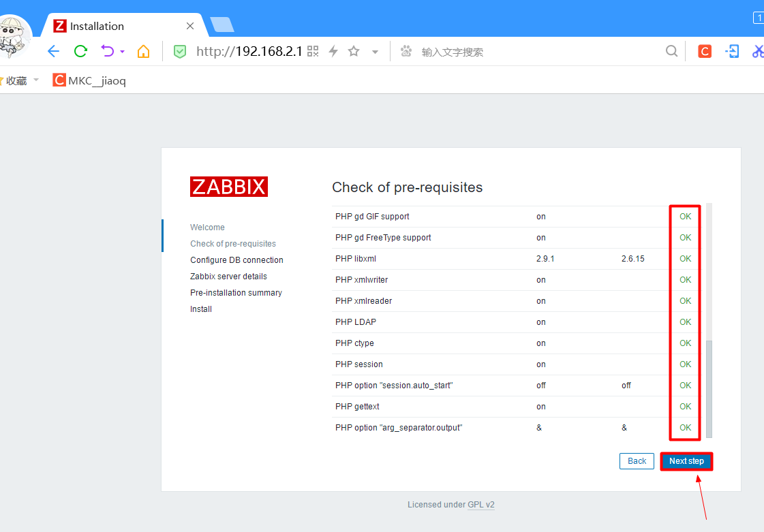764x532 pixels.
Task: Click the pre-requisites list scrollbar thumb
Action: pyautogui.click(x=709, y=388)
